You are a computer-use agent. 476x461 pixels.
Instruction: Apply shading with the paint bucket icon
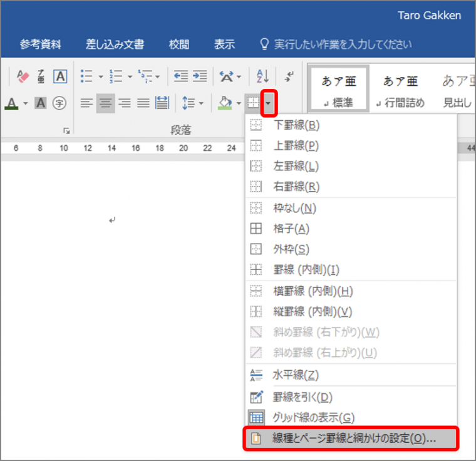point(225,103)
